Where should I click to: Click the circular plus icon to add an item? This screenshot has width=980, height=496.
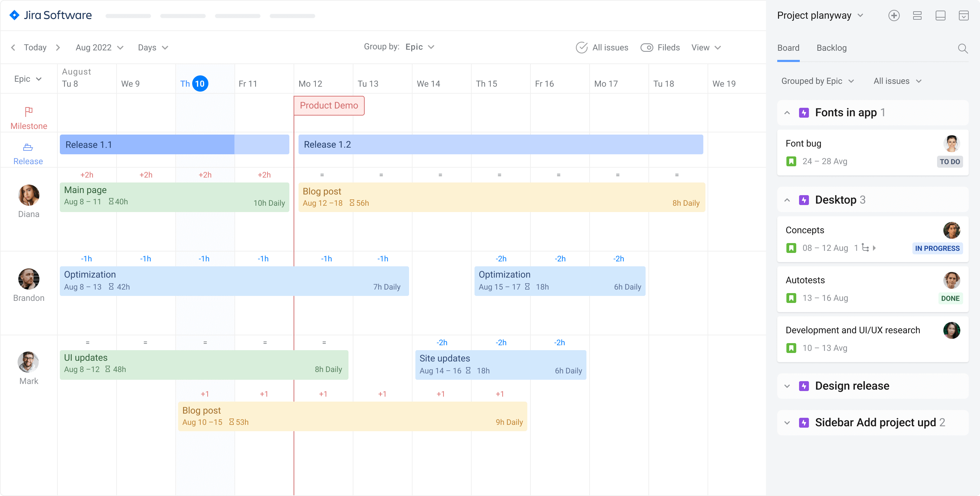(x=894, y=15)
